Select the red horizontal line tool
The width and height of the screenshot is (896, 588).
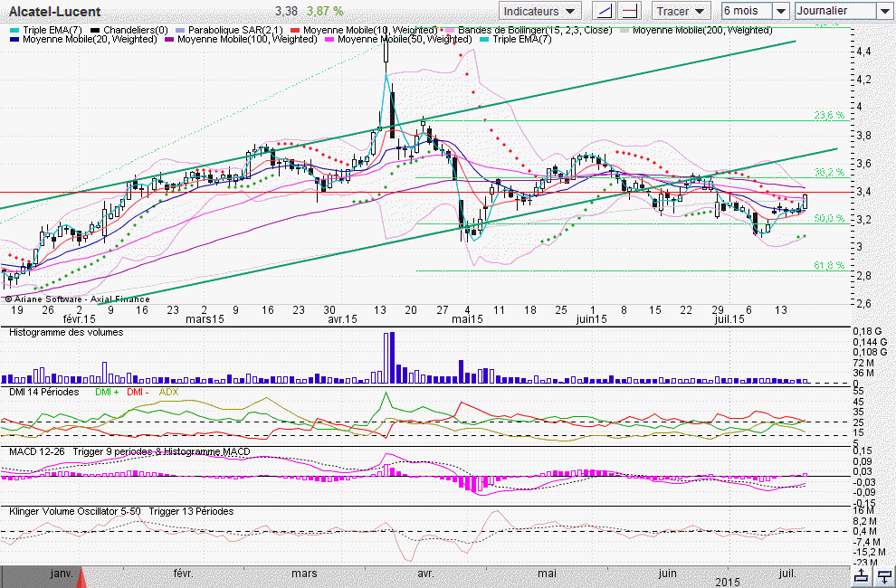[x=629, y=11]
